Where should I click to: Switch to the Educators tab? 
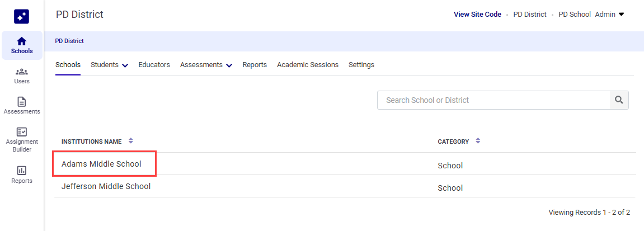pos(154,65)
